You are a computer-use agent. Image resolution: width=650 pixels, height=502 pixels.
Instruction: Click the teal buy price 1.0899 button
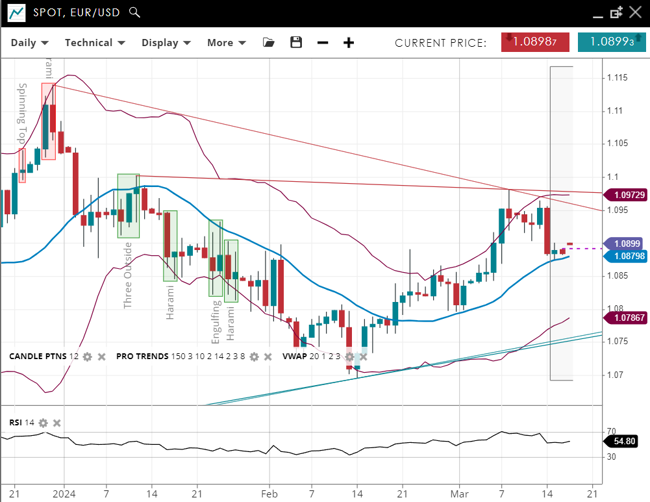(x=611, y=42)
